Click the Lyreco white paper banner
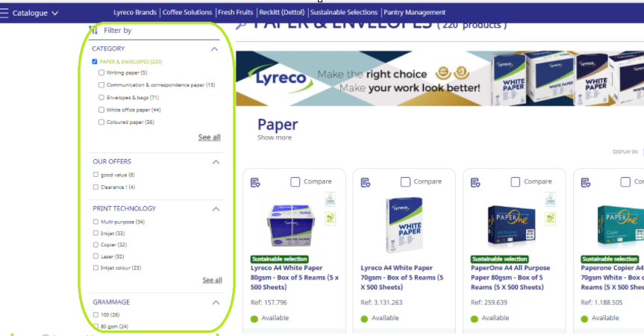This screenshot has width=644, height=336. point(440,78)
